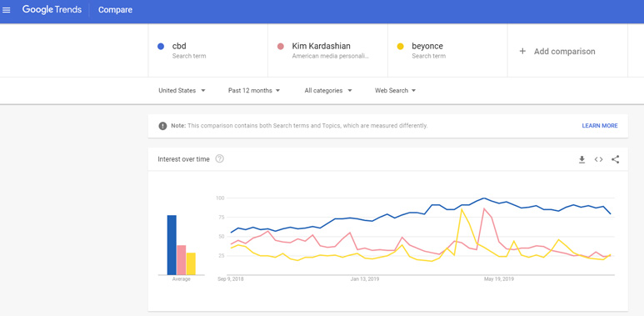Viewport: 644px width, 316px height.
Task: Click the 100 y-axis value
Action: click(x=221, y=198)
